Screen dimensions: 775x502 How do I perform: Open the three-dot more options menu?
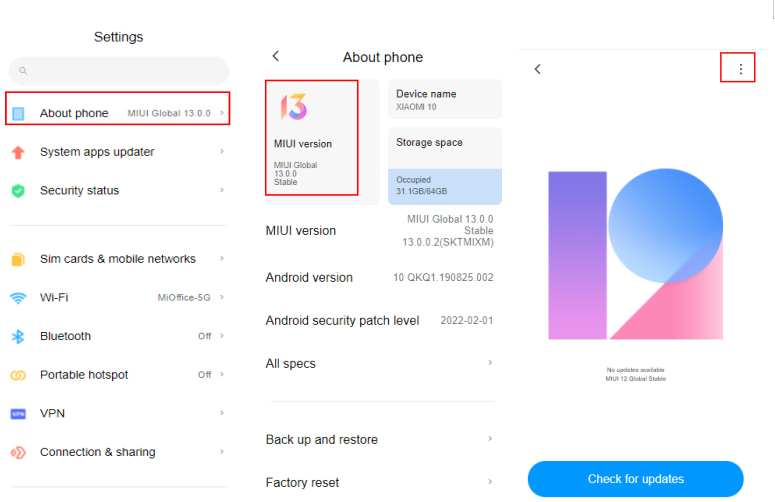[740, 69]
